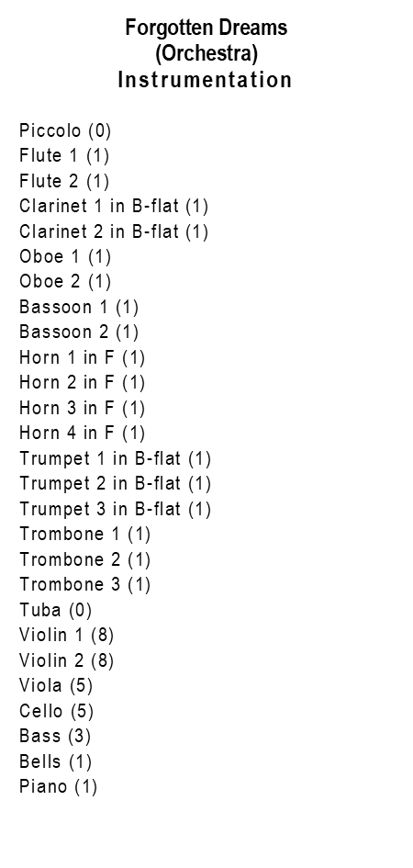413x868 pixels.
Task: Select Horn 3 in F line
Action: (x=83, y=408)
